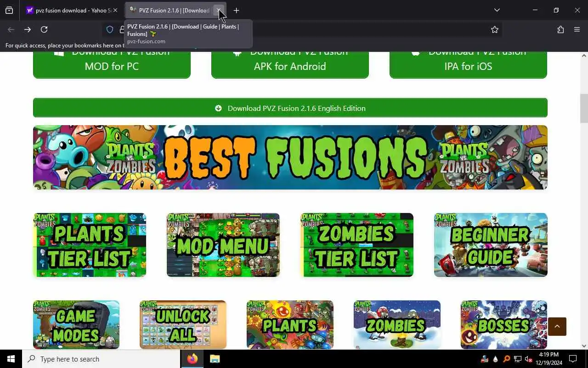Open Firefox View via the top-left tab-strip icon
Viewport: 588px width, 368px height.
click(9, 10)
